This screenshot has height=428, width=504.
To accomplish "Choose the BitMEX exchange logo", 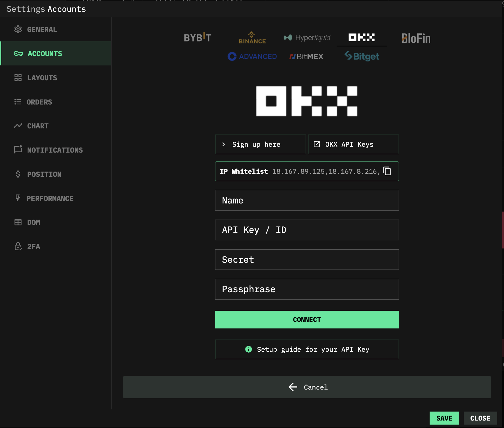I will pos(306,56).
